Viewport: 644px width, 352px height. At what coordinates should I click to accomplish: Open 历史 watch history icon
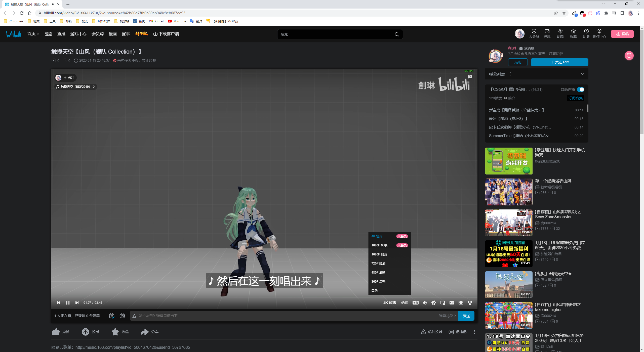point(586,31)
